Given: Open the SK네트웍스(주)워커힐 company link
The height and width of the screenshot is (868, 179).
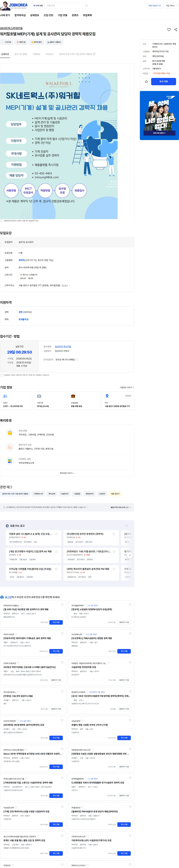Looking at the screenshot, I should pyautogui.click(x=11, y=28).
